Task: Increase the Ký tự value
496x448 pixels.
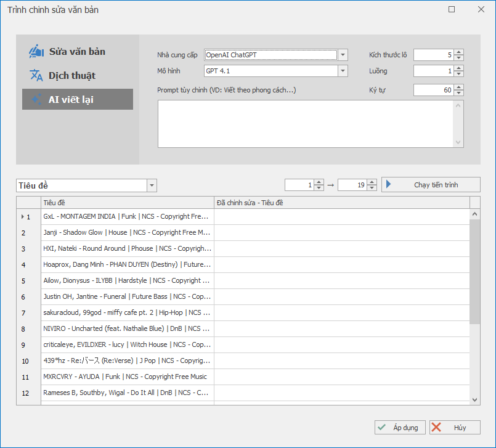Action: pos(459,88)
